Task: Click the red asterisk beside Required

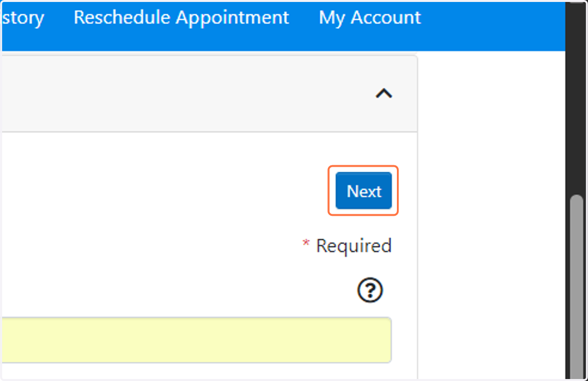Action: [306, 243]
